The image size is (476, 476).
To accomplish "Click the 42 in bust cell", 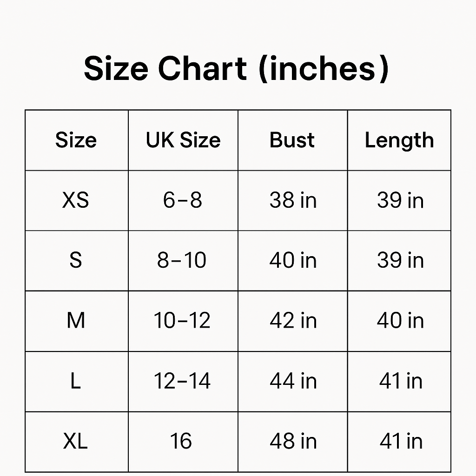I will coord(293,321).
